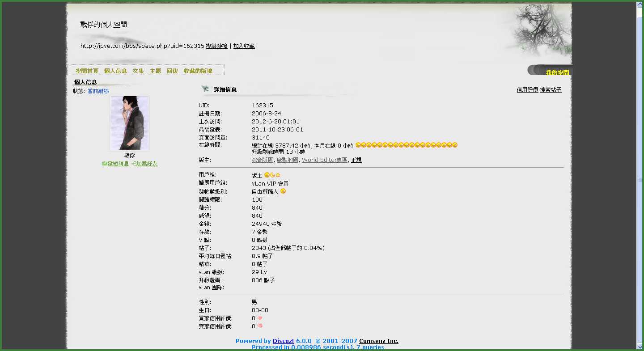Open the 綜合版區 forum link

[263, 160]
